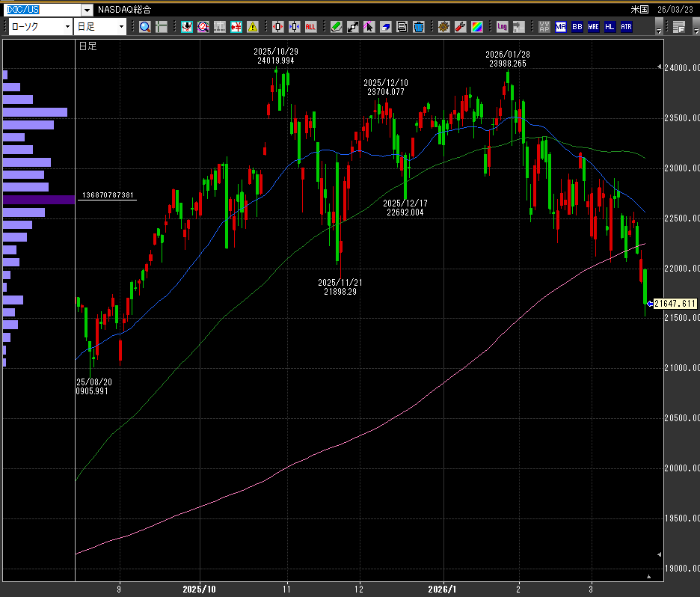Select the diagonal trend line tool

[353, 27]
